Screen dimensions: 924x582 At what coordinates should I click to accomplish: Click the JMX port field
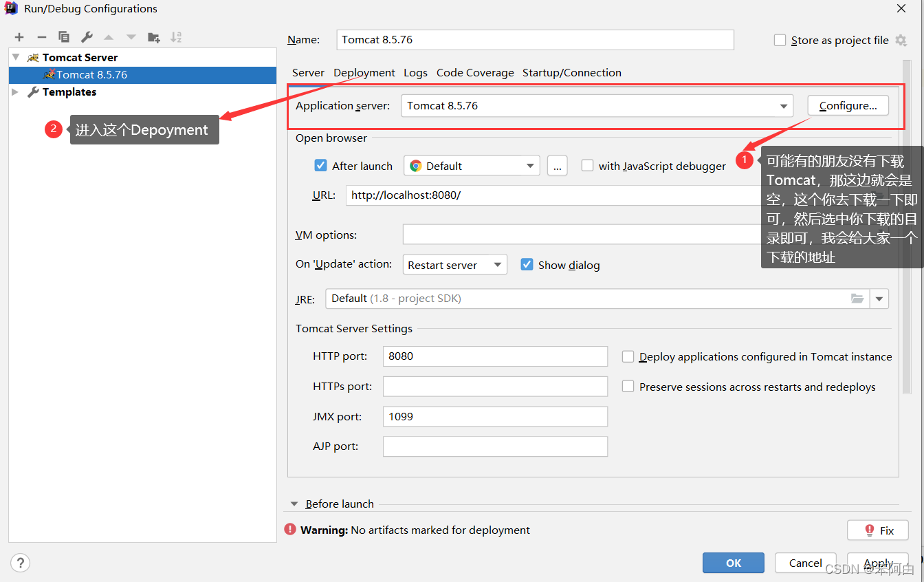pyautogui.click(x=495, y=416)
